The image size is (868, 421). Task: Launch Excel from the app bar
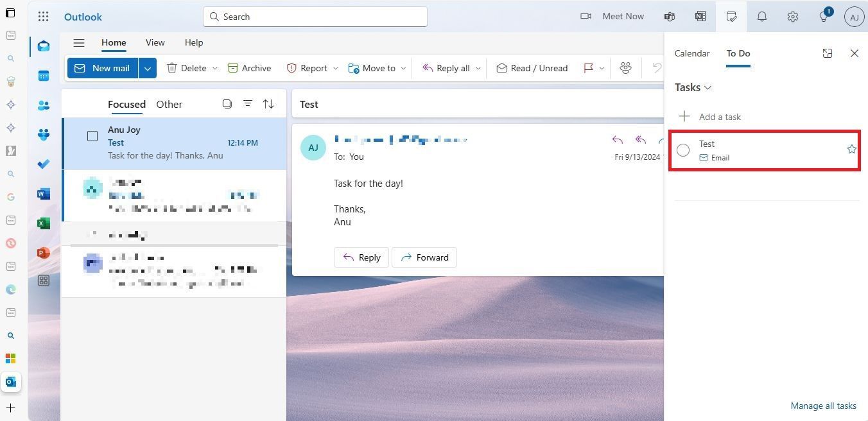coord(44,223)
